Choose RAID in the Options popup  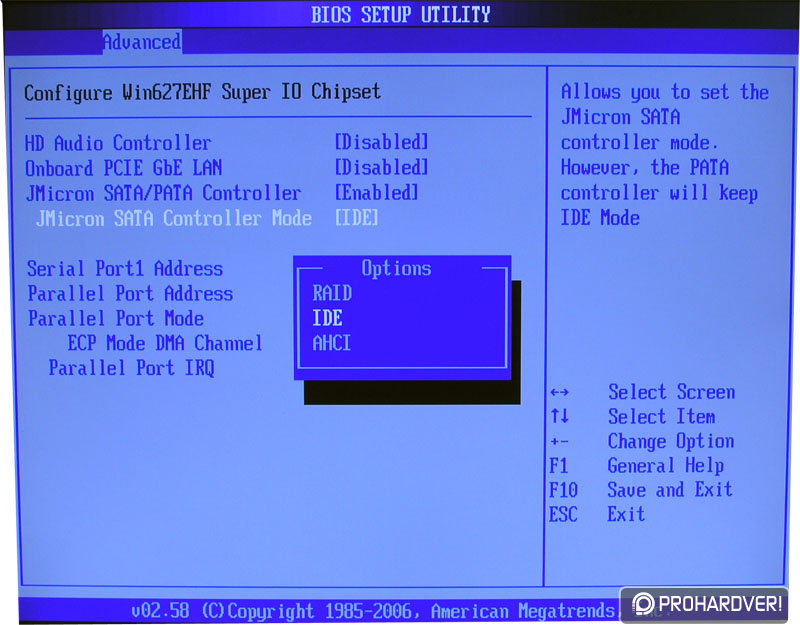click(332, 293)
